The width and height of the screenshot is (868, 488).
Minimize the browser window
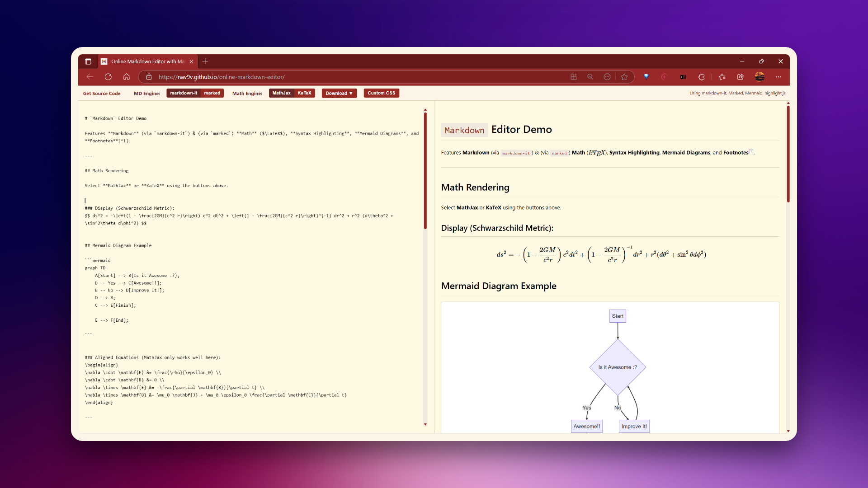pos(742,61)
